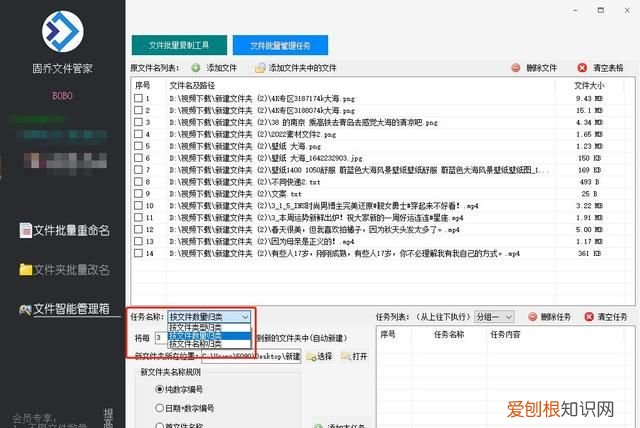This screenshot has width=640, height=428.
Task: Select the 壁纸 大海_1642232903.jpg file row
Action: [266, 158]
